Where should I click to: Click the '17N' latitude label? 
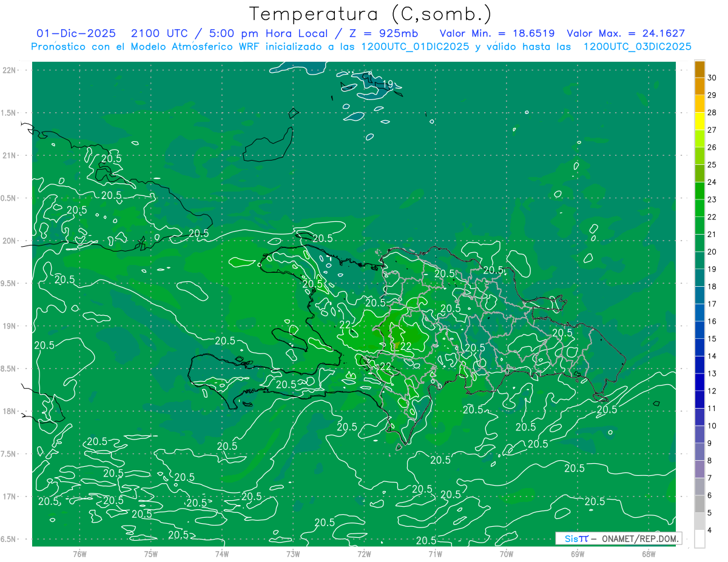[x=10, y=497]
